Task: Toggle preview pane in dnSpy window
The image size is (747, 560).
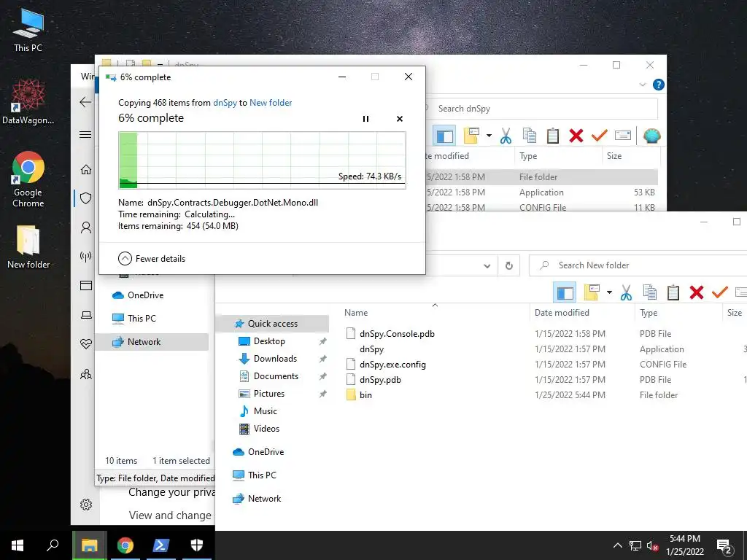Action: point(444,136)
